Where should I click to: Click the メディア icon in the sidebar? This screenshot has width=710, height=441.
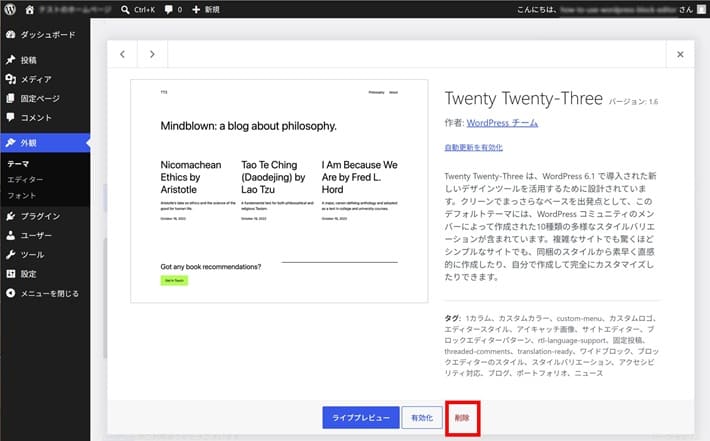pyautogui.click(x=10, y=79)
